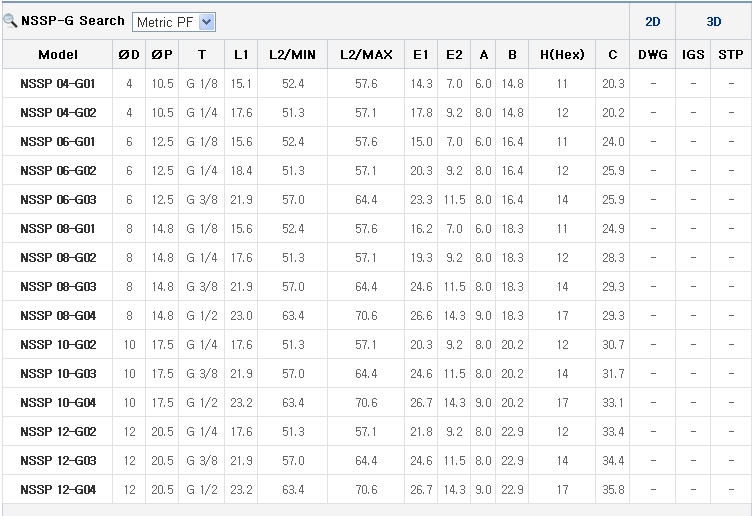Click the Model column header

tap(58, 55)
